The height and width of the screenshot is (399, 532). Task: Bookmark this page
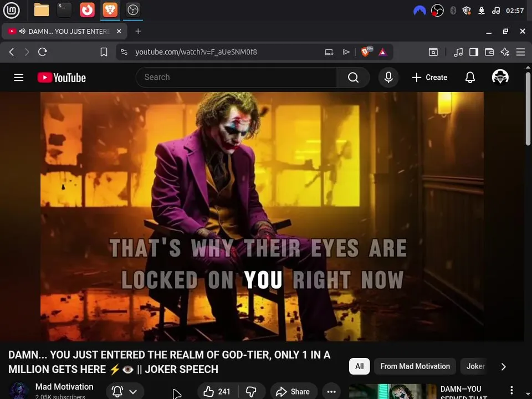click(x=104, y=52)
